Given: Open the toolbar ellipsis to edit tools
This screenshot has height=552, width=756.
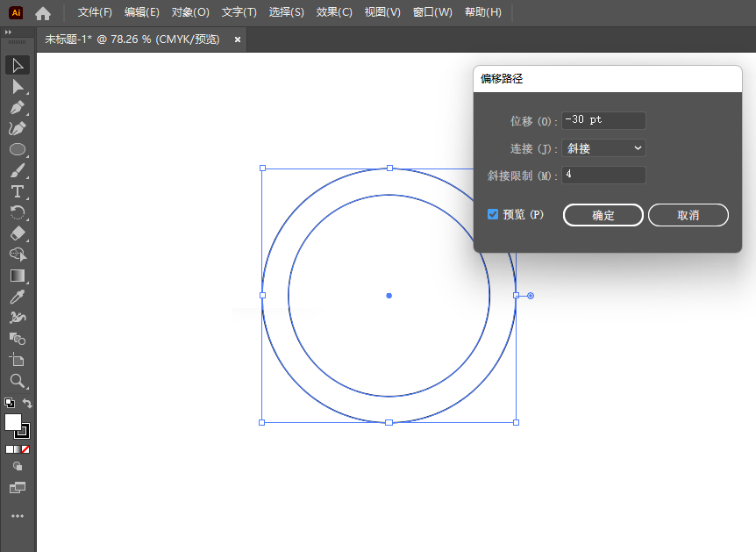Looking at the screenshot, I should tap(18, 516).
